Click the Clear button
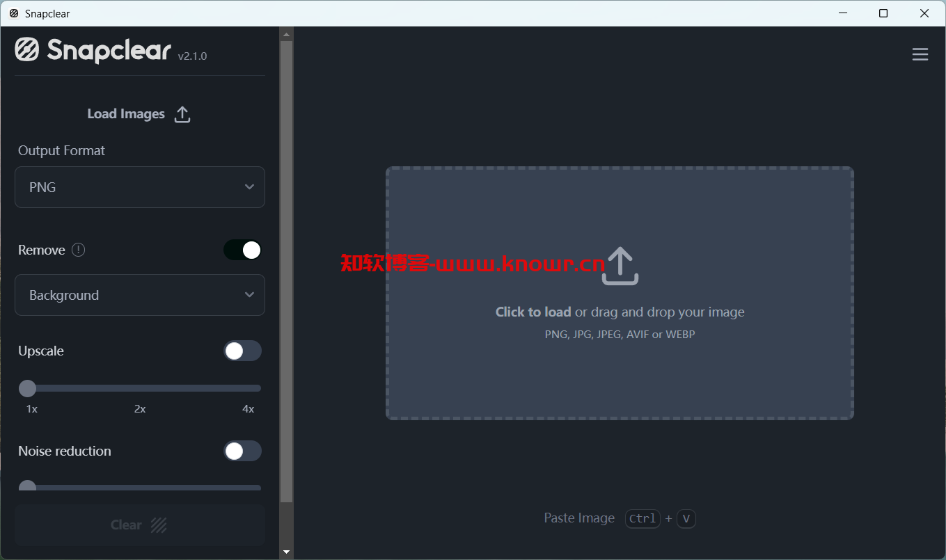Image resolution: width=946 pixels, height=560 pixels. coord(140,525)
